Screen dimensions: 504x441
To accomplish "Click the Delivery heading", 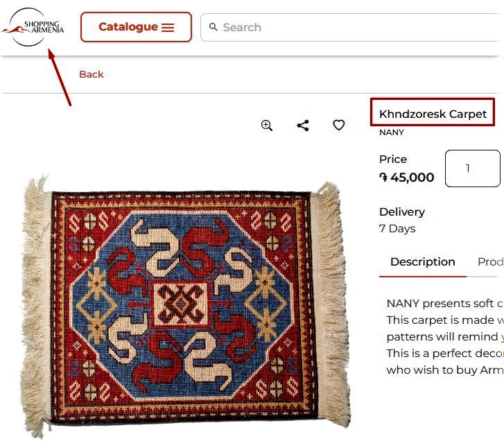I will pos(402,212).
